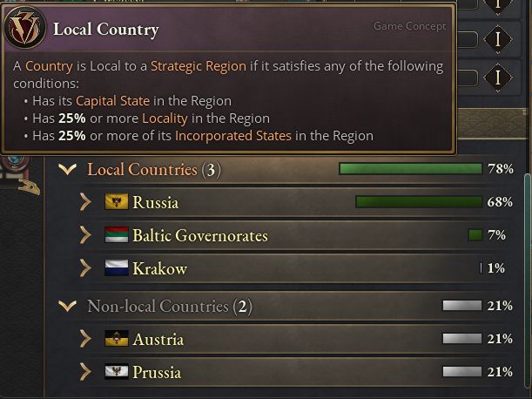Collapse the Non-local Countries section
This screenshot has height=399, width=532.
(x=67, y=306)
